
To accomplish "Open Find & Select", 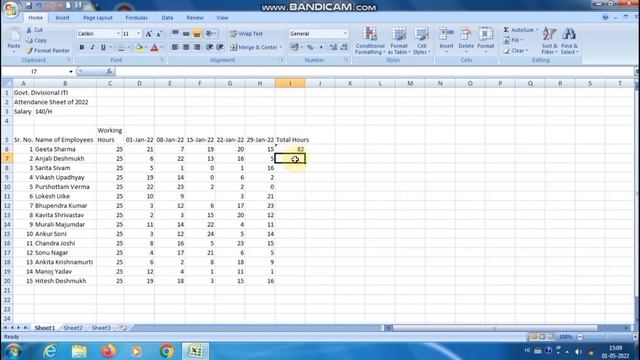I will [569, 41].
